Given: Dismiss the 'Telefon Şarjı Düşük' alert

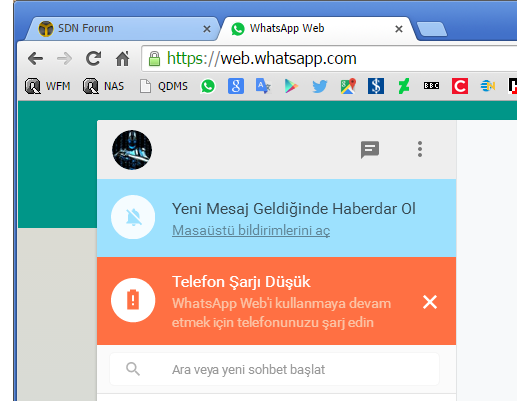Looking at the screenshot, I should tap(430, 302).
